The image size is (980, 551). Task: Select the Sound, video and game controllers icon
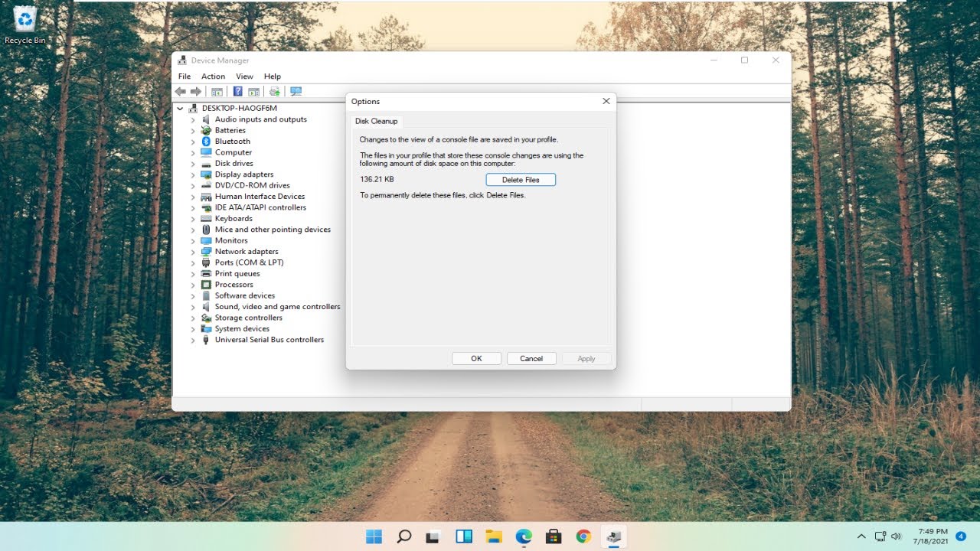(x=206, y=307)
